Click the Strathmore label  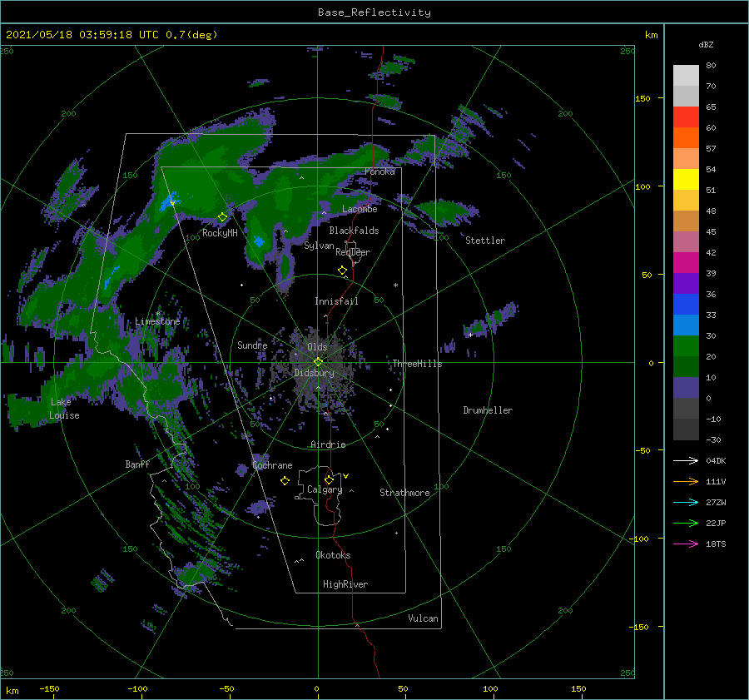pos(404,493)
